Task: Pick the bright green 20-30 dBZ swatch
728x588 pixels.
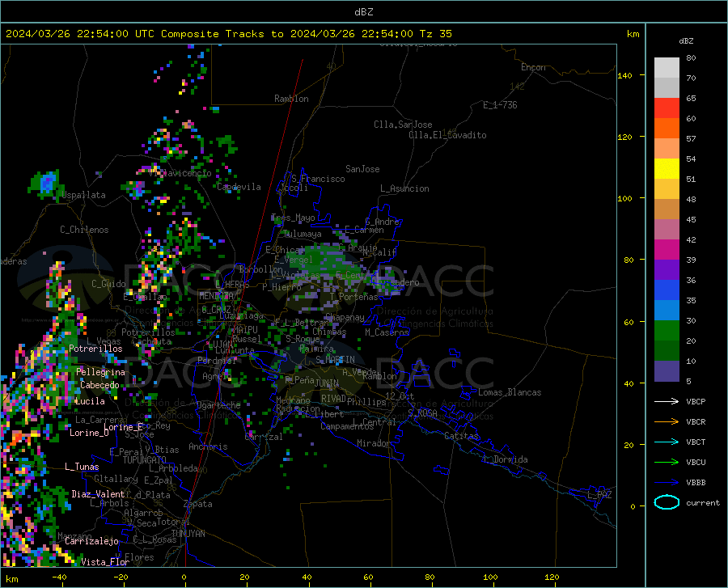Action: click(x=667, y=331)
